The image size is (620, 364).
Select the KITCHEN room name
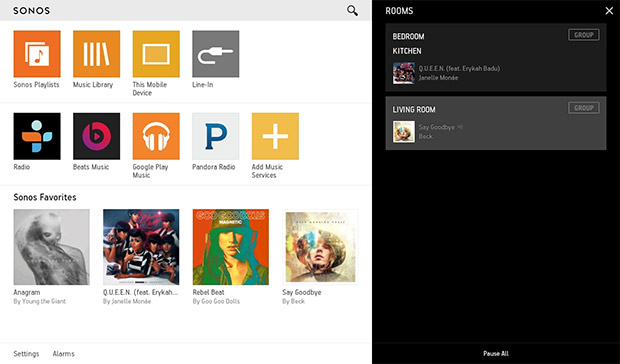407,51
